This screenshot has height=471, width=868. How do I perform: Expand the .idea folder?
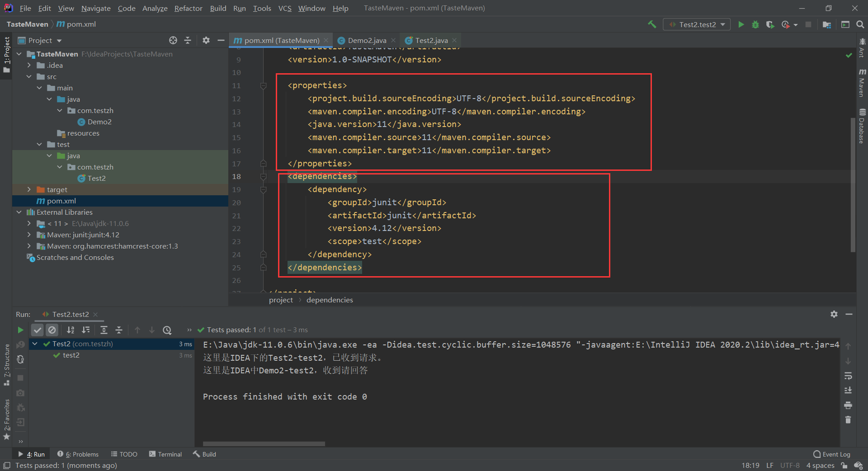coord(29,65)
